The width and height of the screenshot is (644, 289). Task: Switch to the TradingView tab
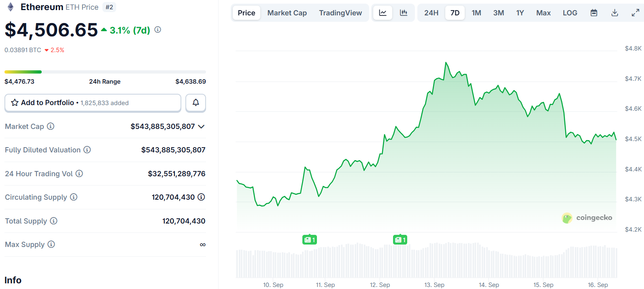(x=340, y=13)
